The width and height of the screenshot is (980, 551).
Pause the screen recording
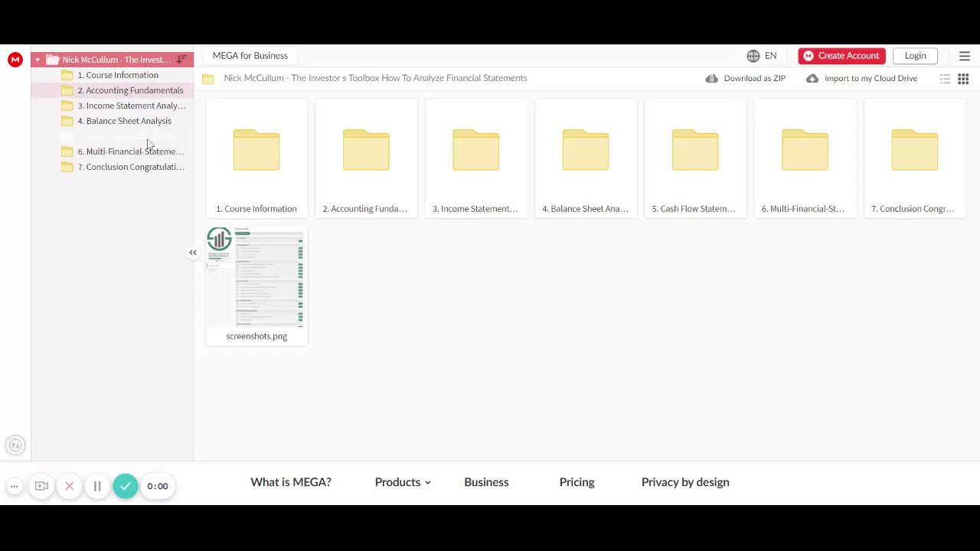(97, 486)
